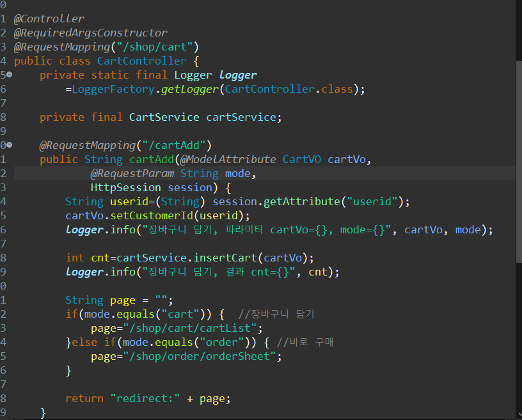Image resolution: width=522 pixels, height=420 pixels.
Task: Click the "/cartAdd" mapping string
Action: tap(174, 146)
